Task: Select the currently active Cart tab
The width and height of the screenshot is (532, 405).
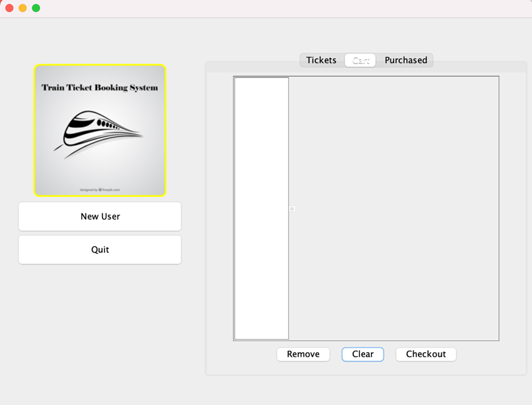Action: tap(360, 60)
